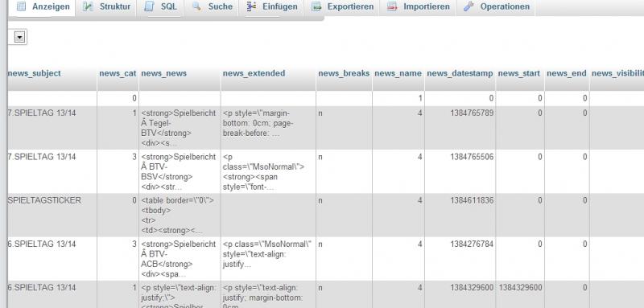Screen dimensions: 644x308
Task: Sort by news_subject column header
Action: pos(34,73)
